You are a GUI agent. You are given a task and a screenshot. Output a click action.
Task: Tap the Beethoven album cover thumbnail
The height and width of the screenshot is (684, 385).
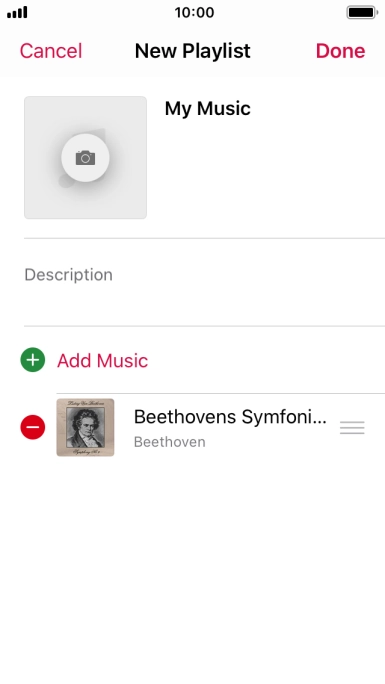[x=85, y=427]
